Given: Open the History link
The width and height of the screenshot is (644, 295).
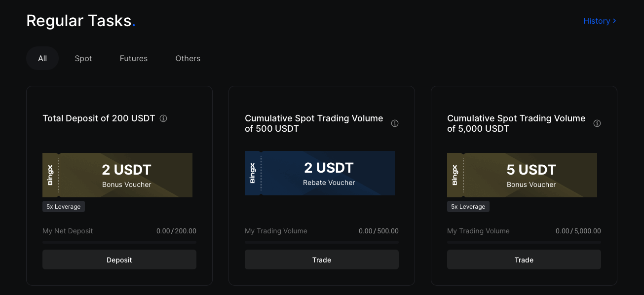Looking at the screenshot, I should pyautogui.click(x=600, y=21).
